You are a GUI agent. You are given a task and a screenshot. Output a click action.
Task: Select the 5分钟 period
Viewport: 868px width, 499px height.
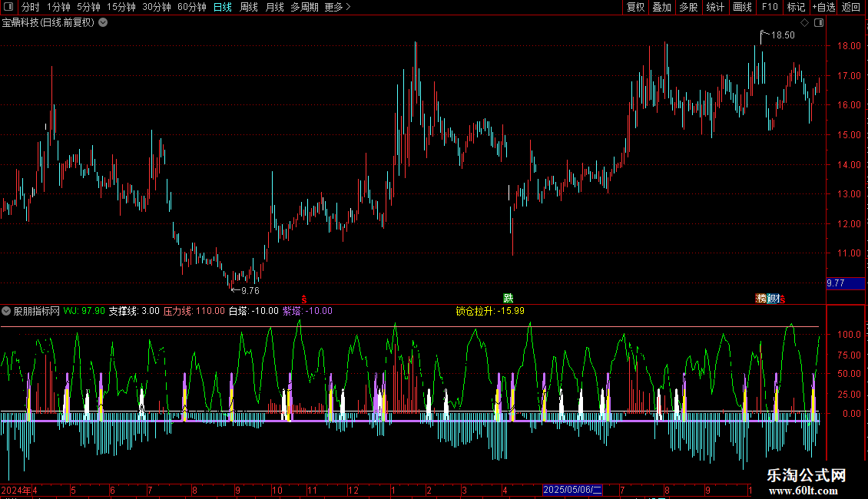click(x=88, y=7)
